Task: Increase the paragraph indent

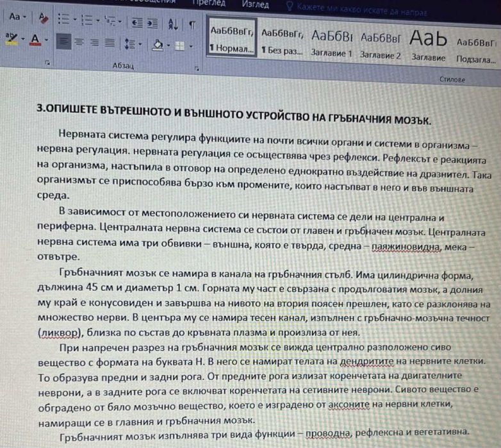Action: [152, 23]
